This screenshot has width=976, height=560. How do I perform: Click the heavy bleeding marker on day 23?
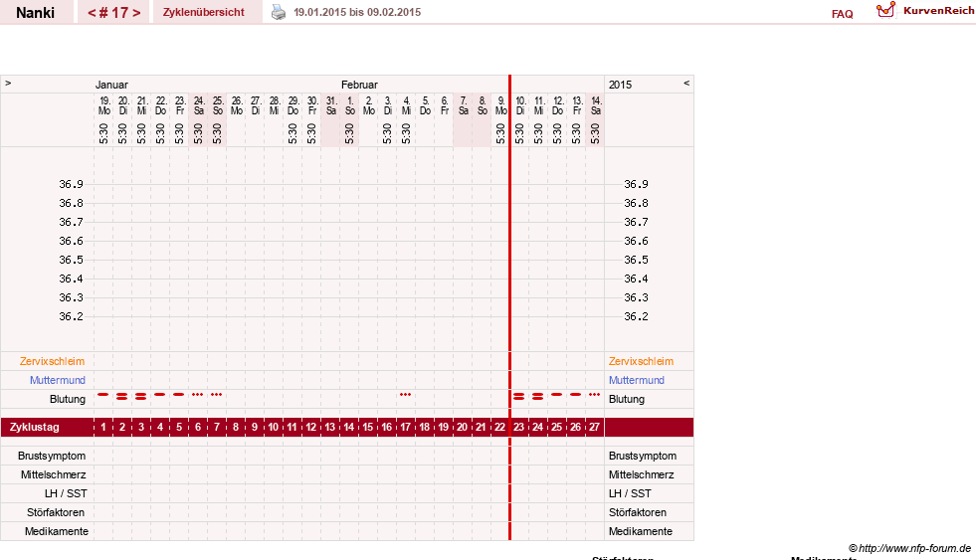point(519,396)
